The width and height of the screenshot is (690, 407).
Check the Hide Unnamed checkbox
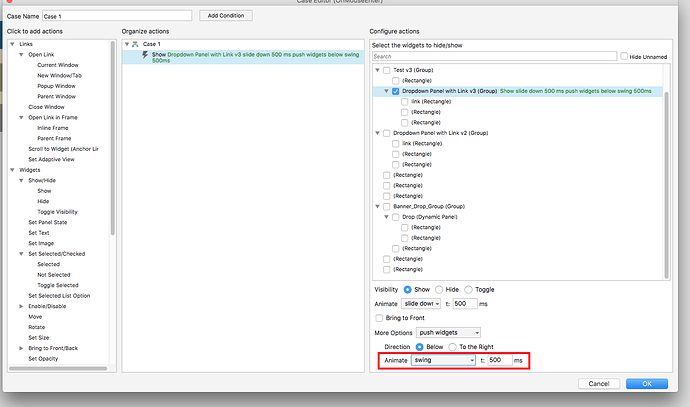coord(624,56)
